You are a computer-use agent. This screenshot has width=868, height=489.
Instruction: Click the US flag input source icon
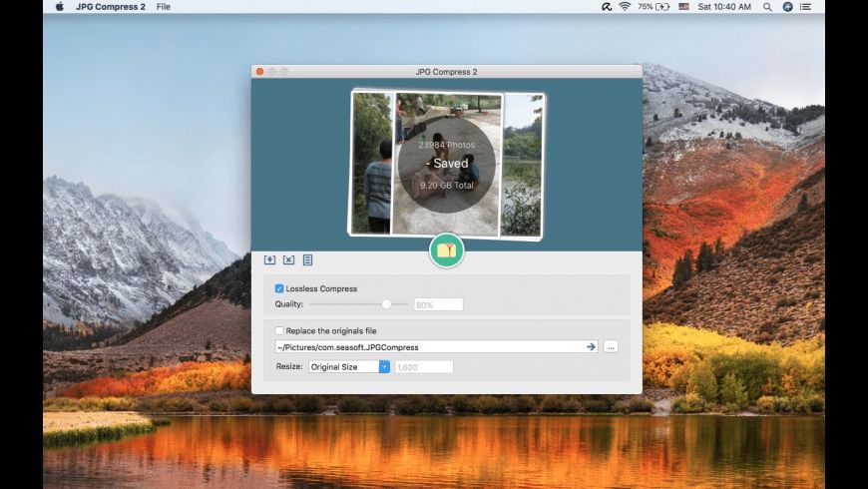(x=683, y=7)
